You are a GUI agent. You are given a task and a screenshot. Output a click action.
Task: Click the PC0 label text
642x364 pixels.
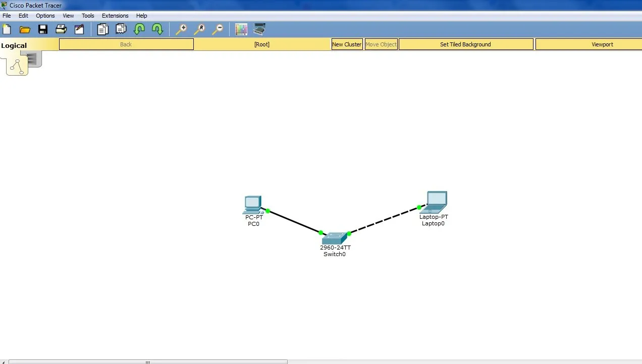253,224
